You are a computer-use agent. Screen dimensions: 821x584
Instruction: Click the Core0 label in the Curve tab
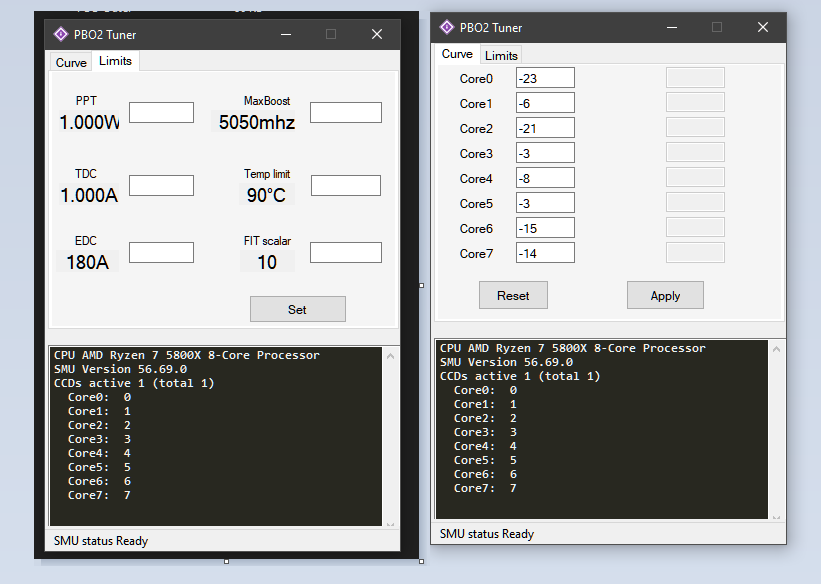pos(476,79)
